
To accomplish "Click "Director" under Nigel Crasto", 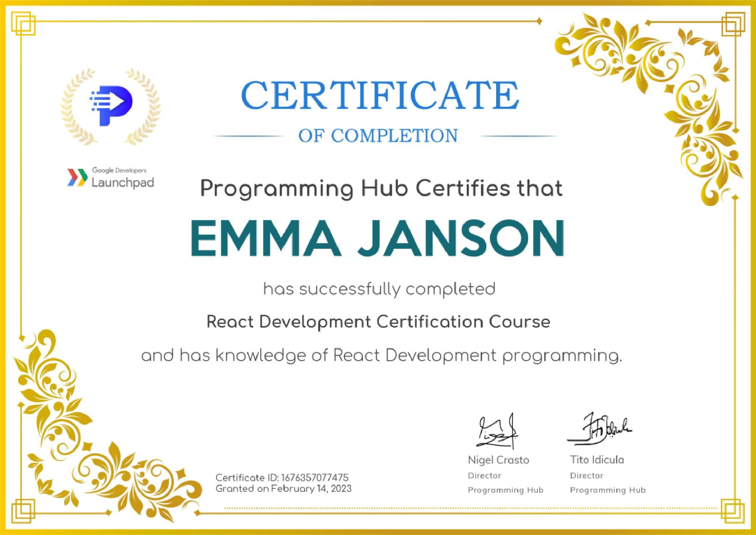I will tap(485, 475).
